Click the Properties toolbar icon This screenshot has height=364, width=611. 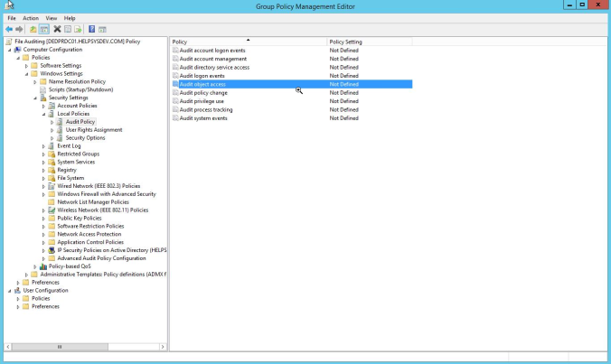pyautogui.click(x=68, y=29)
